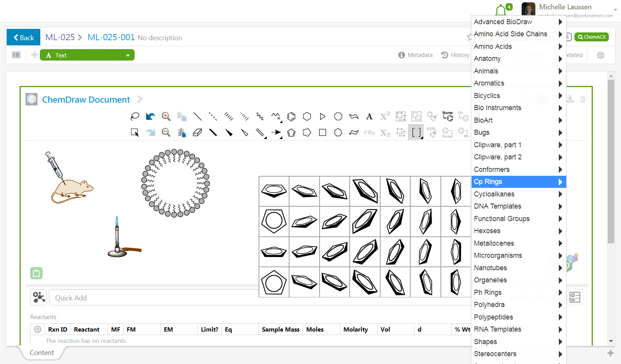
Task: Pick the Cyclopentadiene ring tool
Action: 291,133
